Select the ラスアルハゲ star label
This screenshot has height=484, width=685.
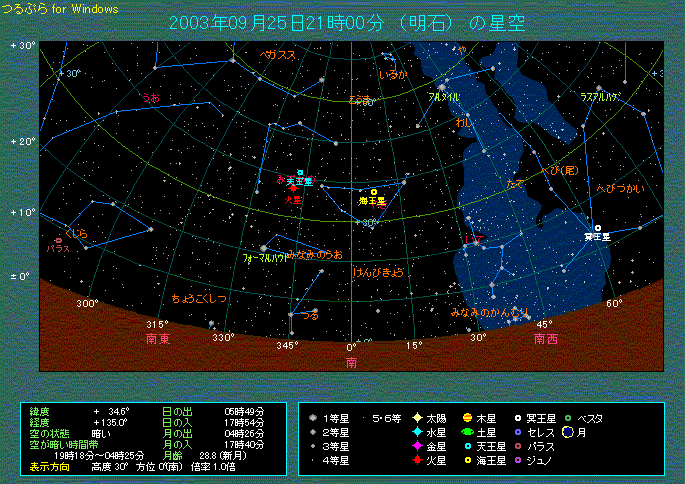point(600,96)
